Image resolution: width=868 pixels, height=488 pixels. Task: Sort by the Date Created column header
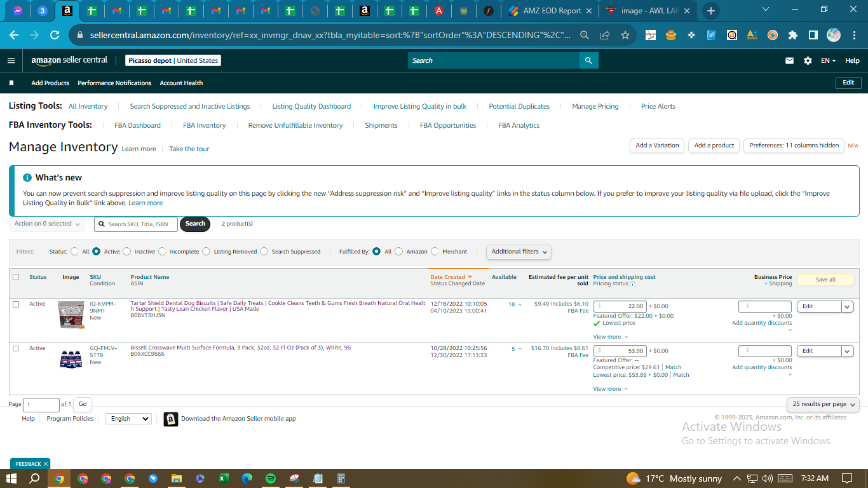[x=451, y=277]
